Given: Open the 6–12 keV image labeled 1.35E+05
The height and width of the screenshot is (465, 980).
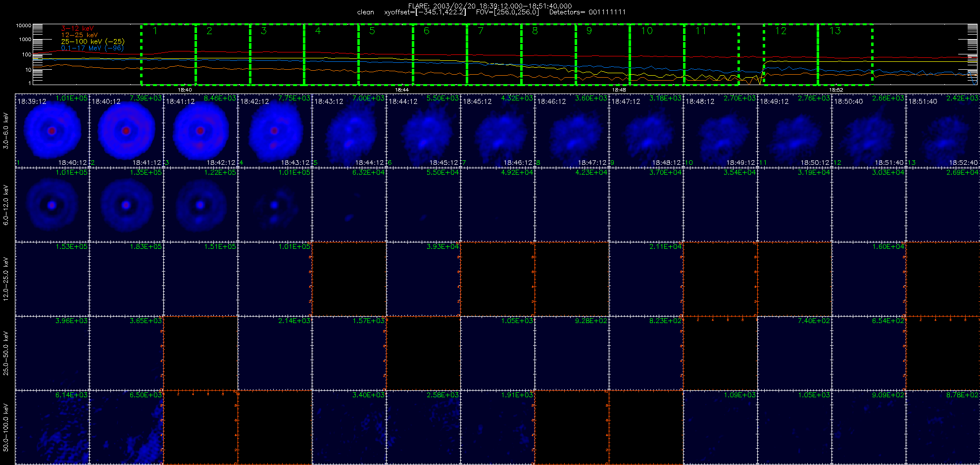Looking at the screenshot, I should click(x=126, y=205).
